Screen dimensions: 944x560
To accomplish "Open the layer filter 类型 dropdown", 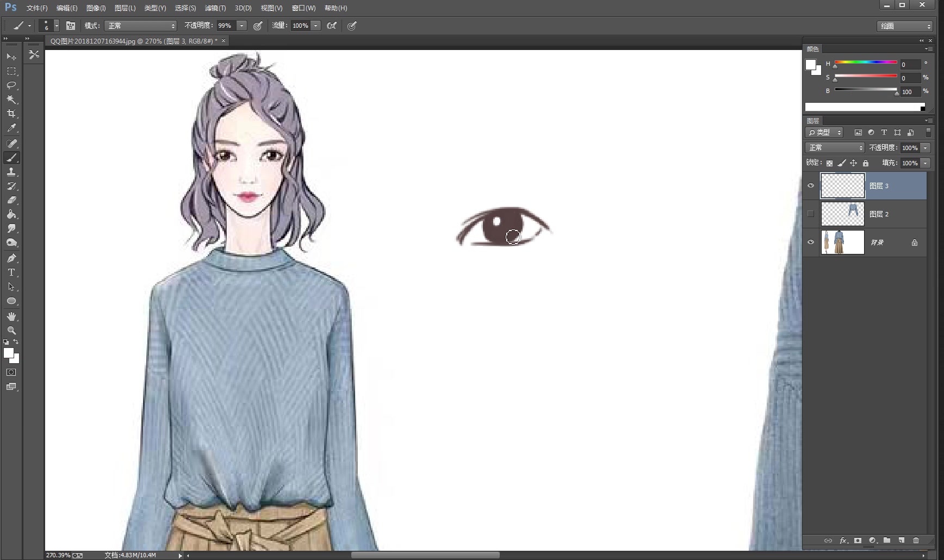I will (824, 132).
